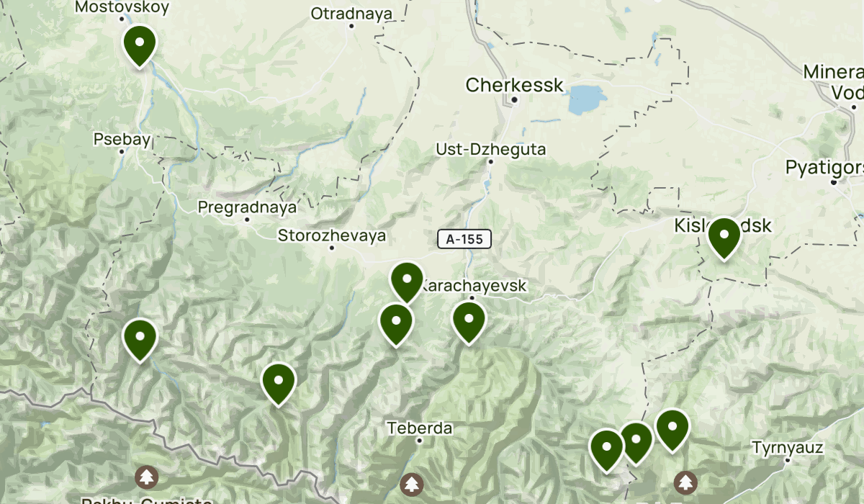The width and height of the screenshot is (864, 504).
Task: Open the leftmost pin of the southeast cluster
Action: [x=607, y=449]
